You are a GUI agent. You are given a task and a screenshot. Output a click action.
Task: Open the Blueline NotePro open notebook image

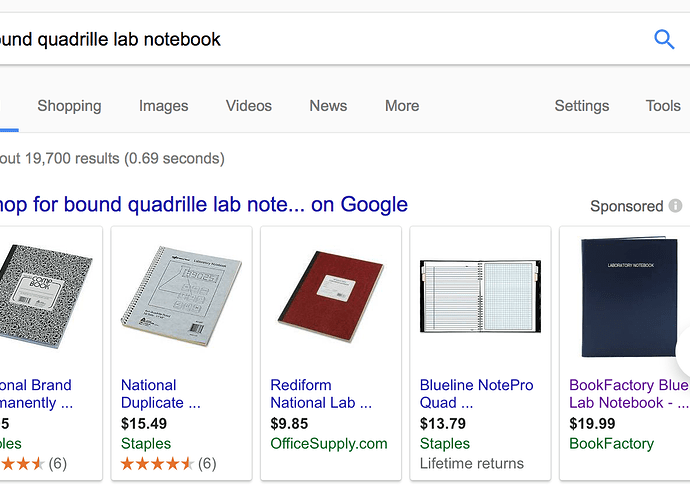pos(481,296)
